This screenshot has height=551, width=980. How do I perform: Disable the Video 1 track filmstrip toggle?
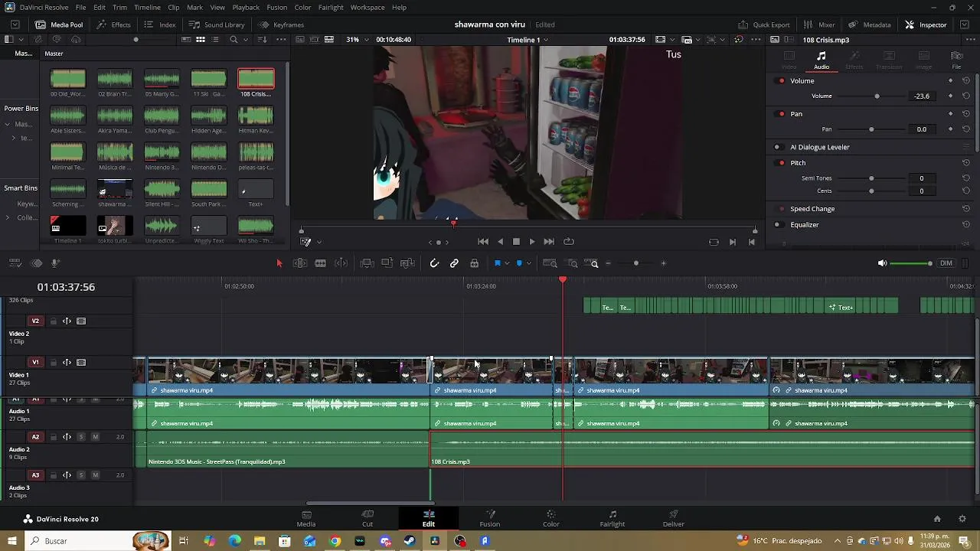pyautogui.click(x=81, y=363)
